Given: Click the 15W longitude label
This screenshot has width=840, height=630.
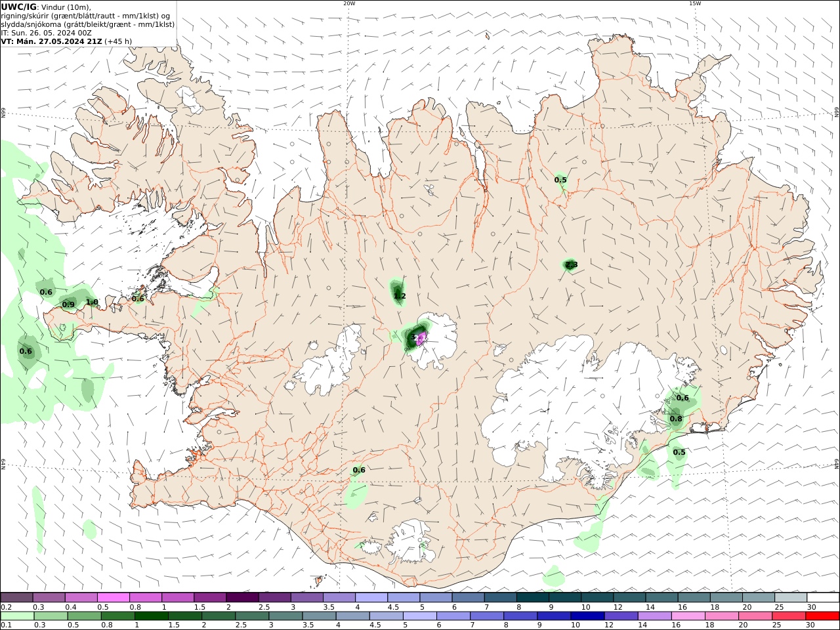Looking at the screenshot, I should 695,3.
